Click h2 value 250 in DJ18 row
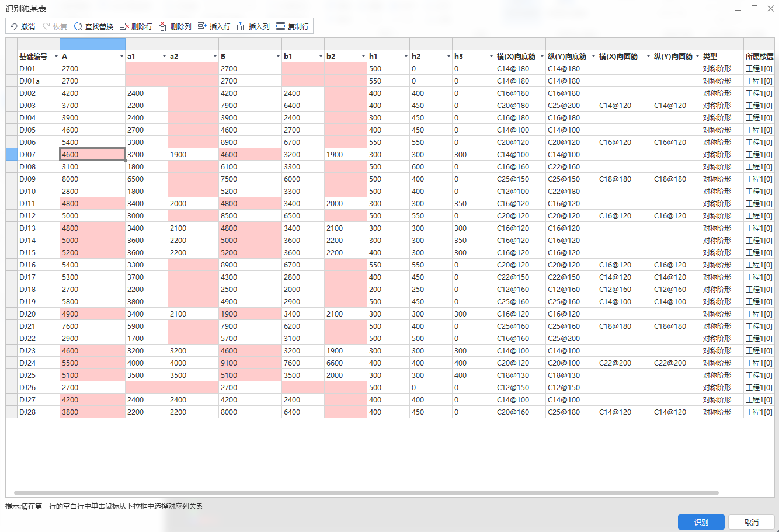The height and width of the screenshot is (532, 779). (x=431, y=290)
